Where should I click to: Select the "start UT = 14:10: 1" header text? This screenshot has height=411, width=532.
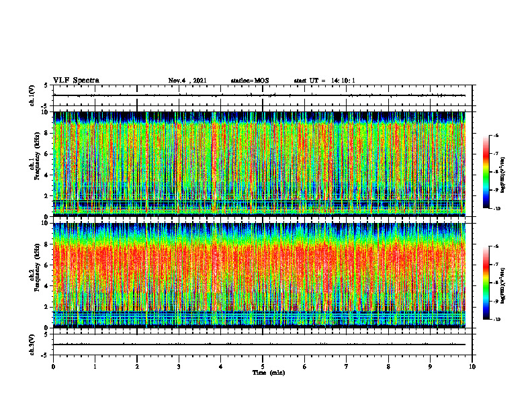pos(324,81)
